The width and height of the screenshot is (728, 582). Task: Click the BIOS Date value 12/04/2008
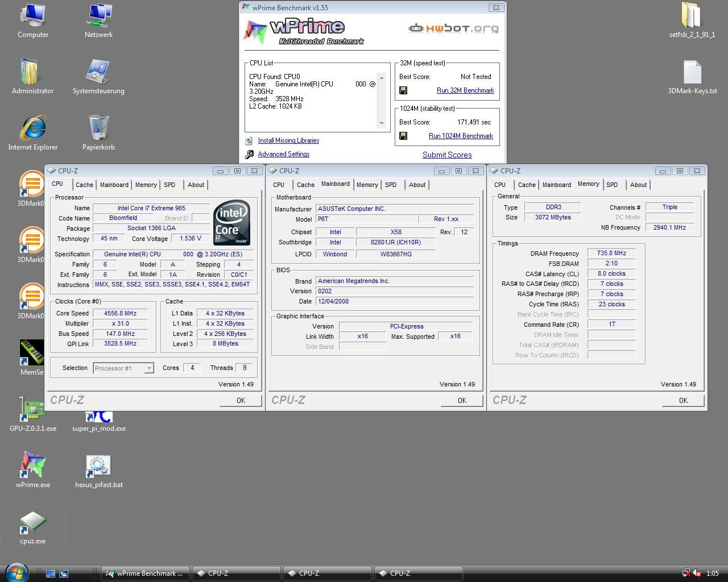point(395,301)
